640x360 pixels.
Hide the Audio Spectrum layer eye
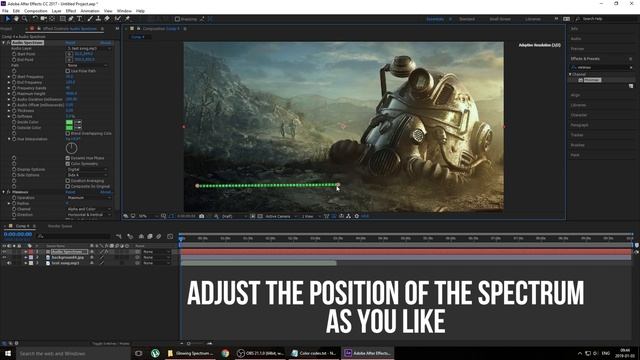[x=4, y=252]
